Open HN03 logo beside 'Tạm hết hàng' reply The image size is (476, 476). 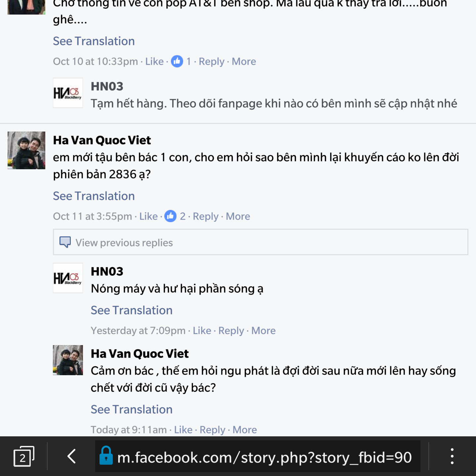[68, 93]
